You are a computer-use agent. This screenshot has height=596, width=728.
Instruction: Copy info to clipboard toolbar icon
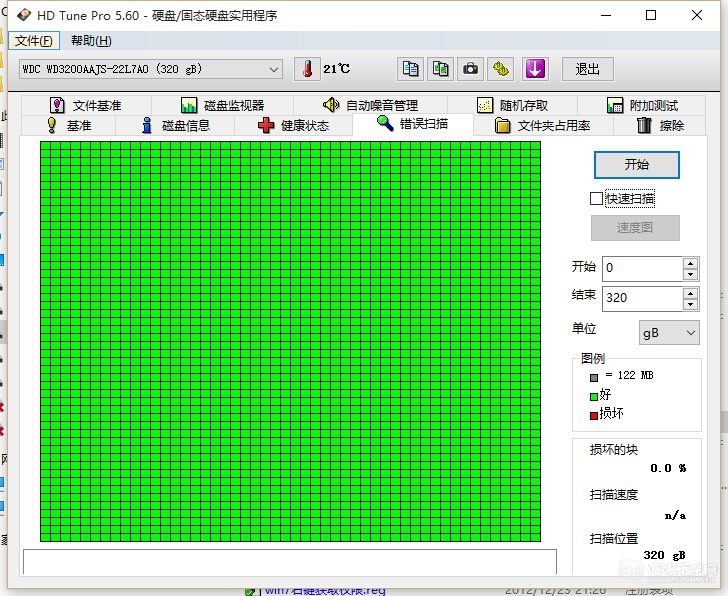pyautogui.click(x=410, y=69)
